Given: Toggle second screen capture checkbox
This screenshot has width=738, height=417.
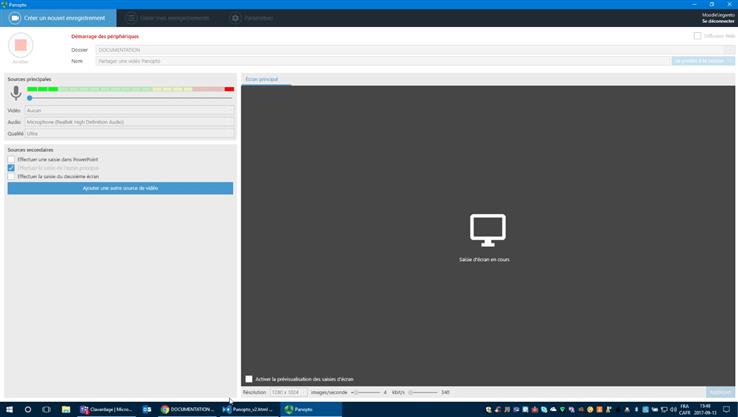Looking at the screenshot, I should [12, 176].
